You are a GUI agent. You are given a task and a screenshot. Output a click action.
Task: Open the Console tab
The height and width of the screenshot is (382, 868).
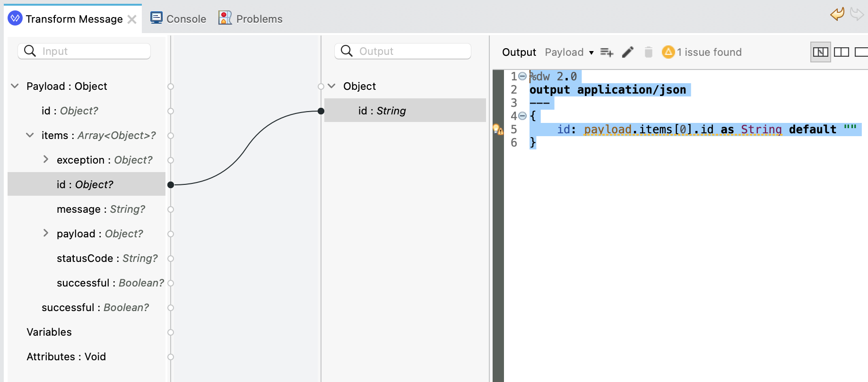(x=178, y=19)
